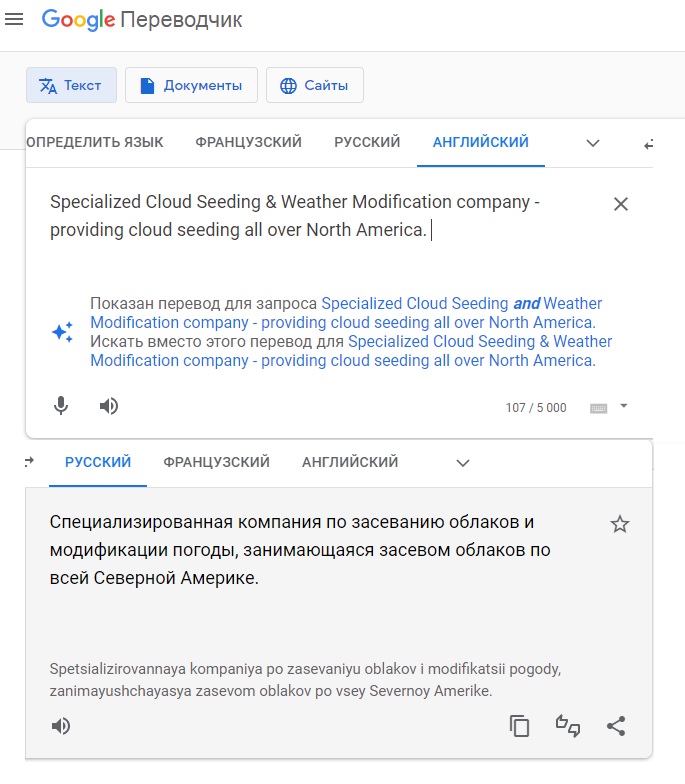Share the translation
The width and height of the screenshot is (685, 784).
(x=616, y=726)
